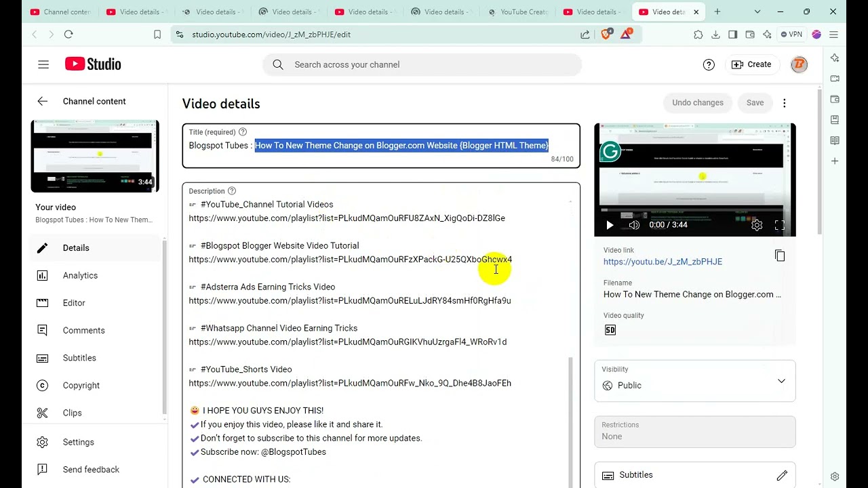
Task: Click Undo changes button
Action: (697, 103)
